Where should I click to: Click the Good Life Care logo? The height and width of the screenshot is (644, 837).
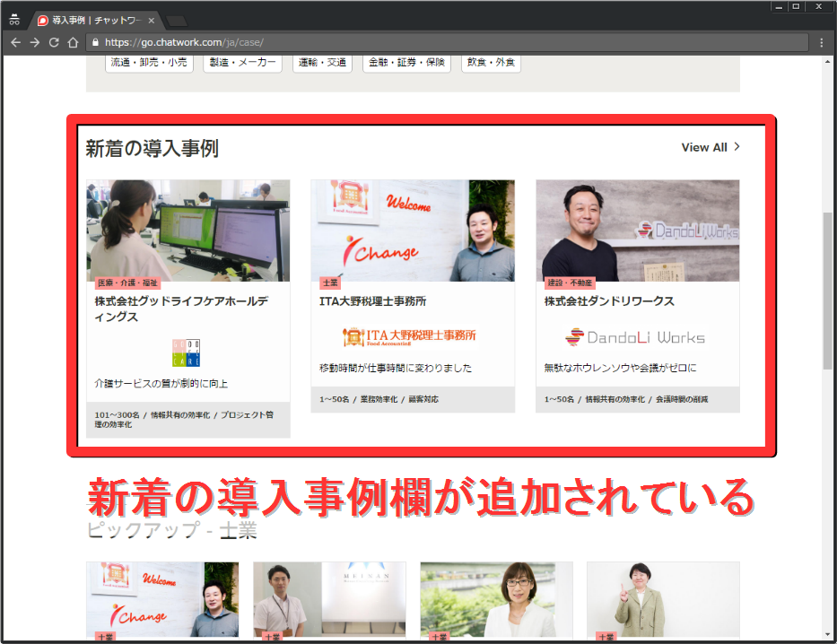click(187, 352)
